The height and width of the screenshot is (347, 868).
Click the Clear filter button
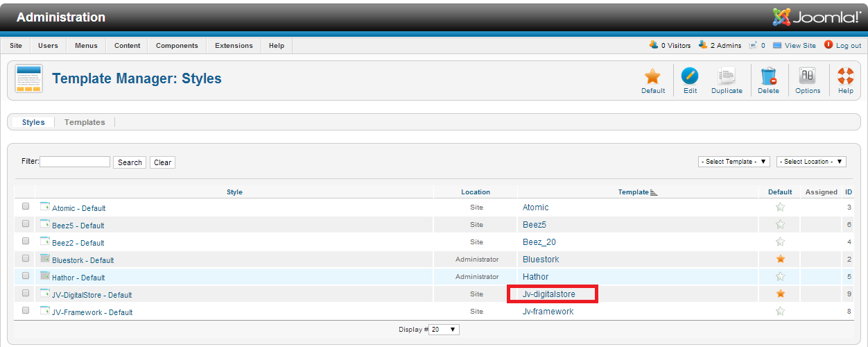(163, 162)
